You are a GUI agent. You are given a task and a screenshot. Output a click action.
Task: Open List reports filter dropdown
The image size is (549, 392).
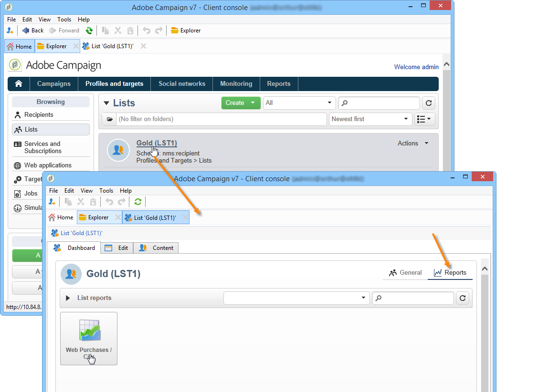point(296,298)
